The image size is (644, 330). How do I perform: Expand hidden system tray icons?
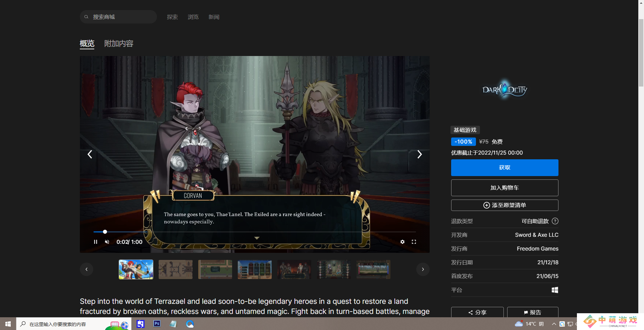coord(554,324)
